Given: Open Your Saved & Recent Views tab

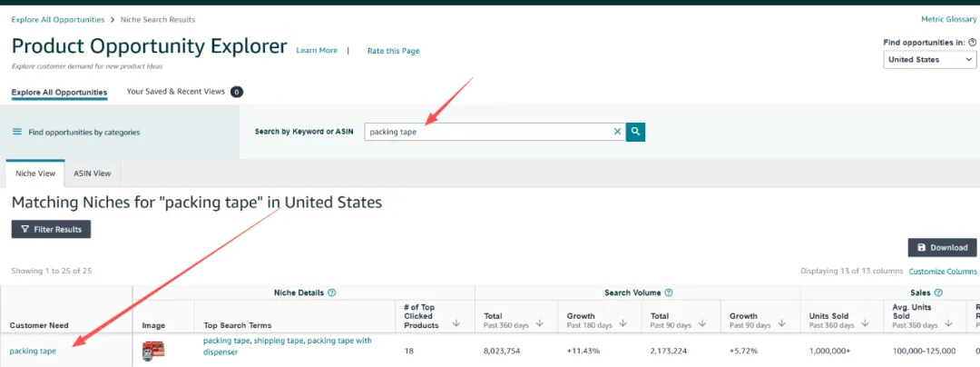Looking at the screenshot, I should tap(176, 92).
